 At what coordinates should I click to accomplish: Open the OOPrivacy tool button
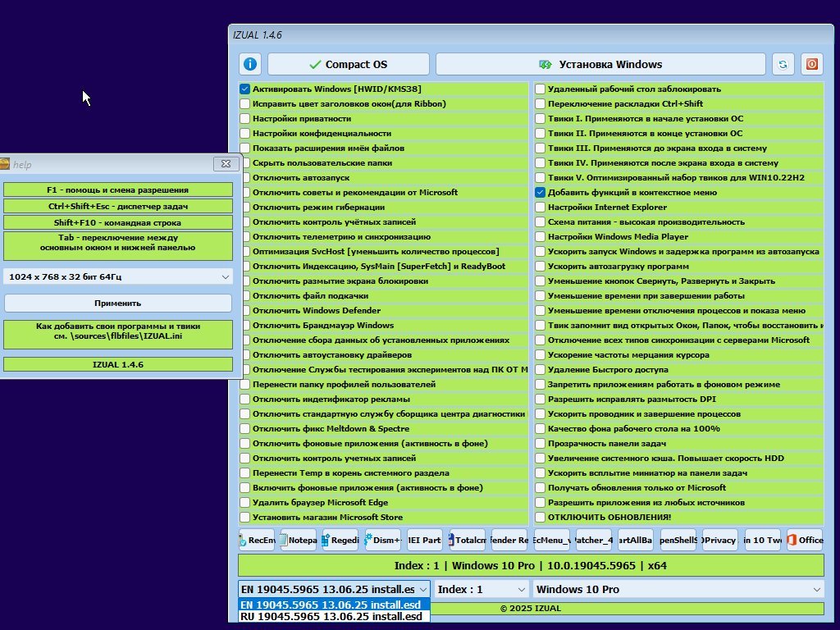pyautogui.click(x=719, y=540)
